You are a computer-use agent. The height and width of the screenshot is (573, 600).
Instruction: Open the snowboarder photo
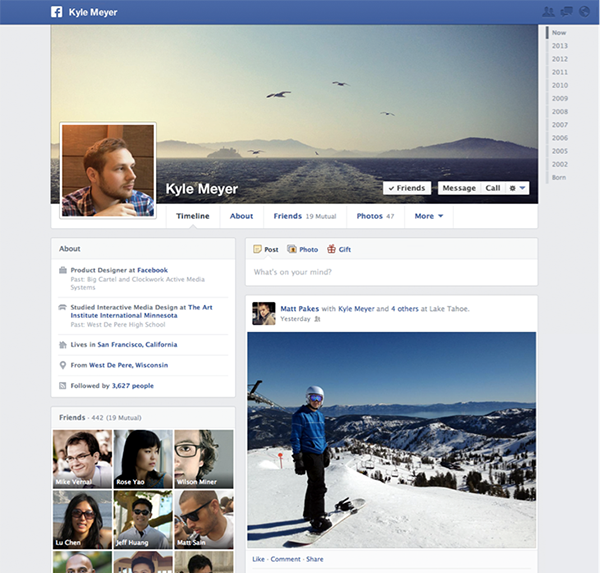coord(391,440)
